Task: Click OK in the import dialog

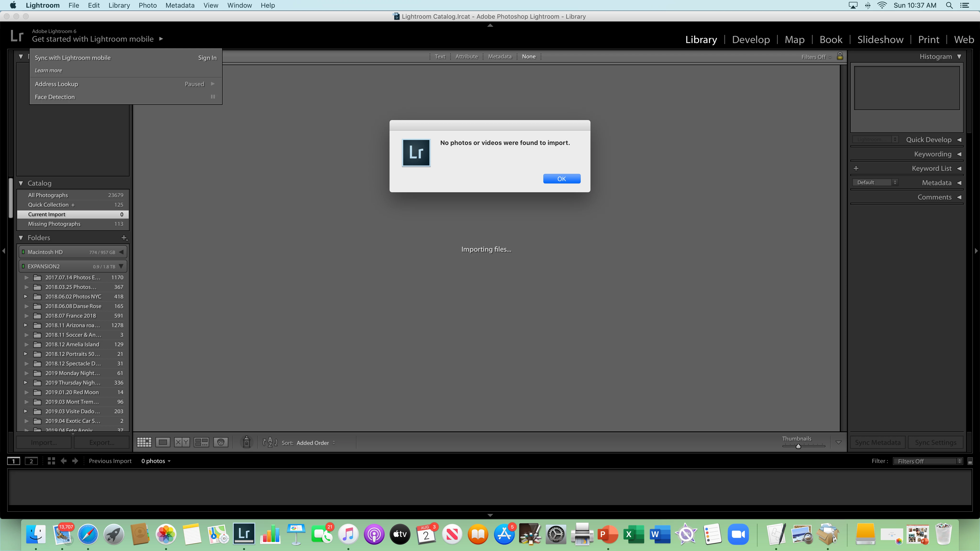Action: click(x=562, y=179)
